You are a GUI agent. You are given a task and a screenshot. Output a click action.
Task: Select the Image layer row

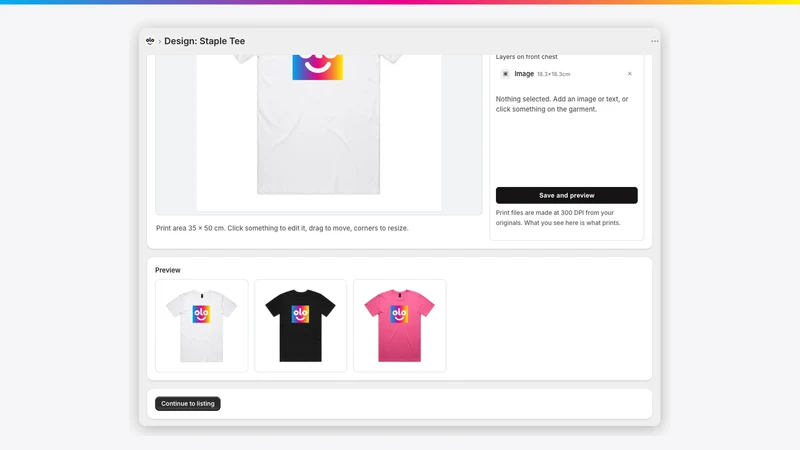click(x=566, y=74)
